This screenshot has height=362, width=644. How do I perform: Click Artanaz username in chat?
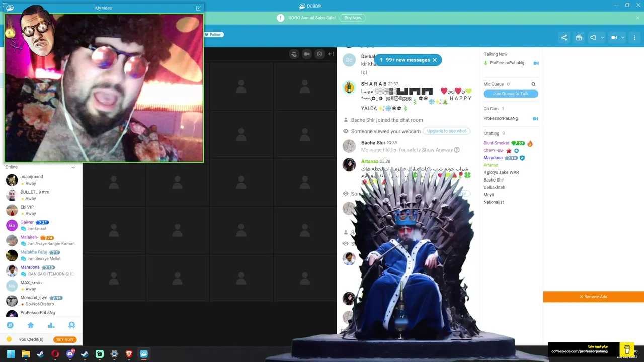[370, 161]
